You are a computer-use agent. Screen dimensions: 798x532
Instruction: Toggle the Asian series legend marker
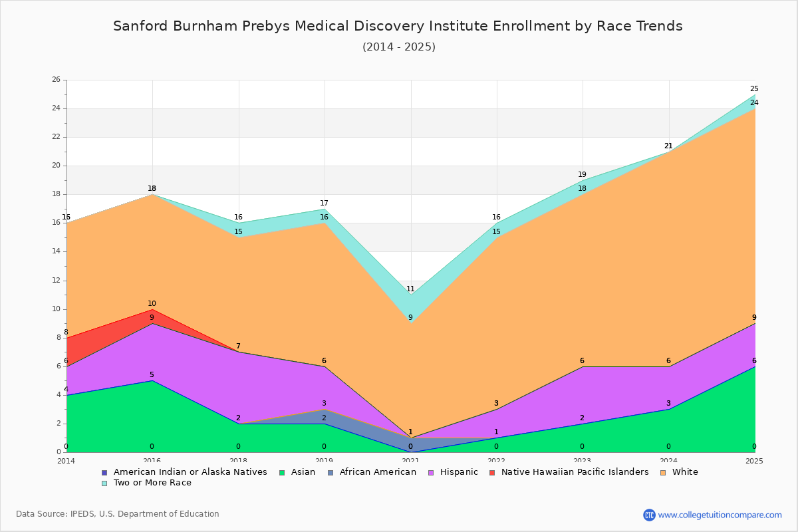[x=282, y=472]
